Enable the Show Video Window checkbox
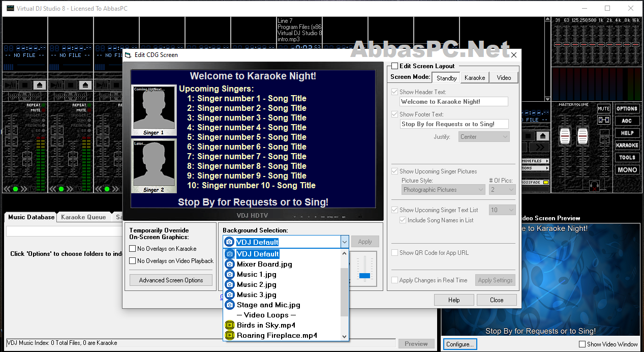This screenshot has height=352, width=644. [581, 344]
